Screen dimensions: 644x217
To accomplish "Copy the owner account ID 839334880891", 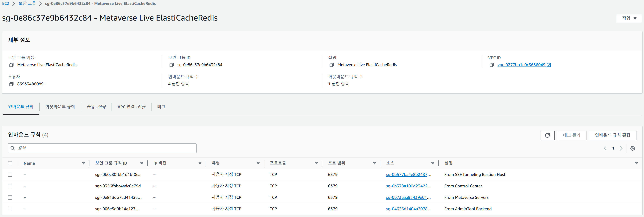I will tap(11, 84).
